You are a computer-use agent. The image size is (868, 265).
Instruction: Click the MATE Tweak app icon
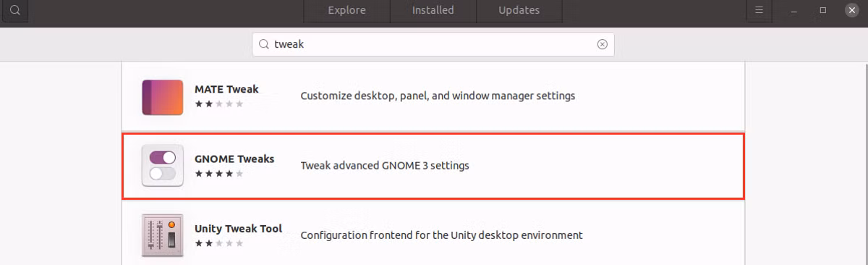pyautogui.click(x=163, y=97)
